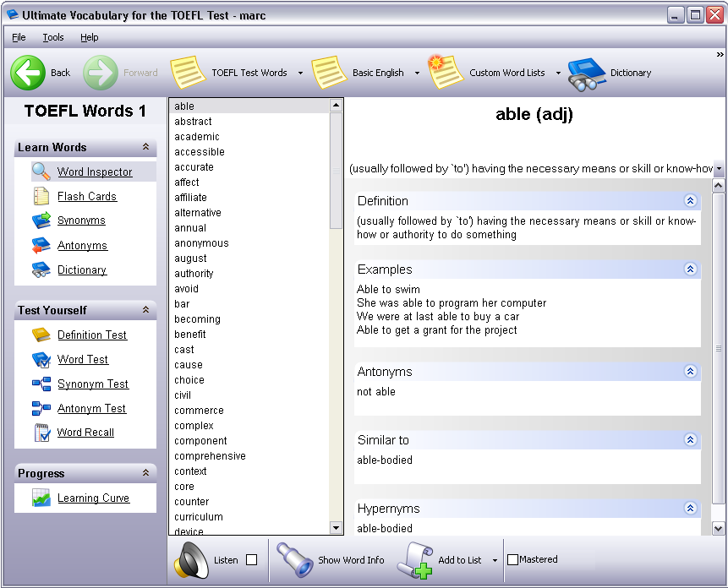Click word list scroll up arrow

(x=336, y=106)
